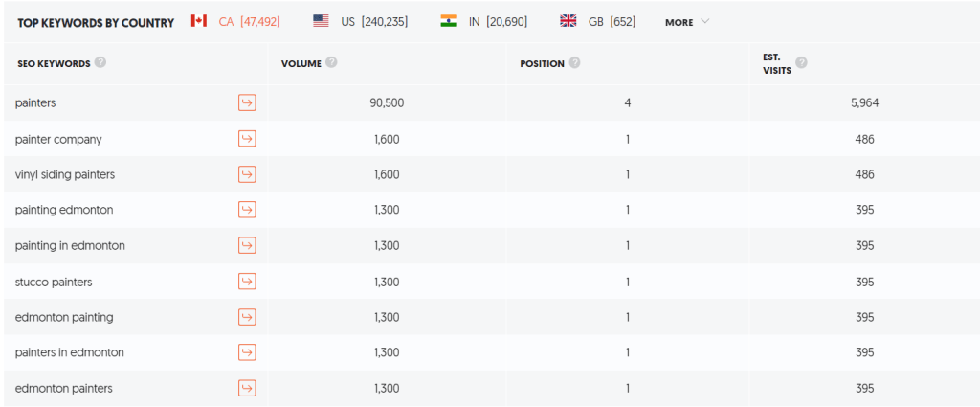Select the GB country tab
Image resolution: width=980 pixels, height=407 pixels.
click(597, 21)
